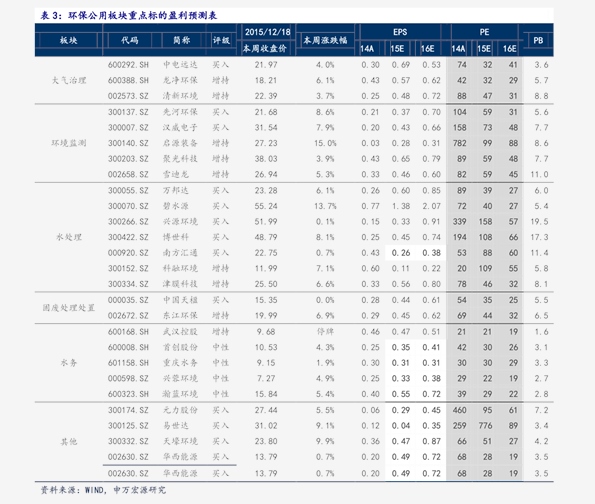Click the 2015/12/18 date header
The width and height of the screenshot is (595, 504).
pos(268,32)
